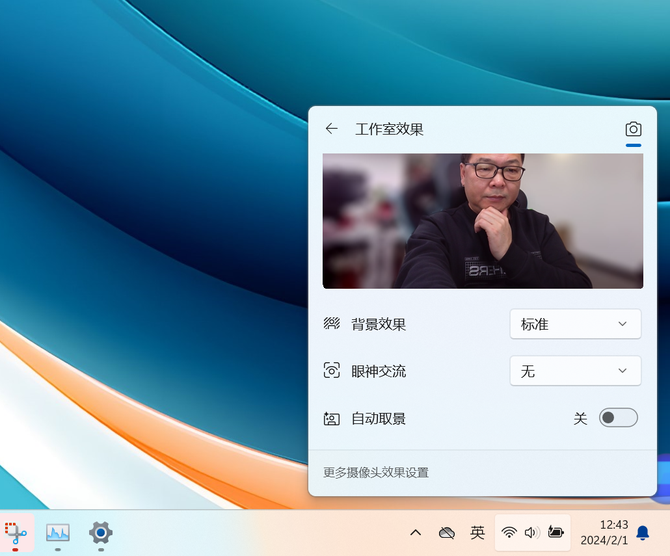This screenshot has height=556, width=670.
Task: Click the 背景效果 label
Action: pos(379,324)
